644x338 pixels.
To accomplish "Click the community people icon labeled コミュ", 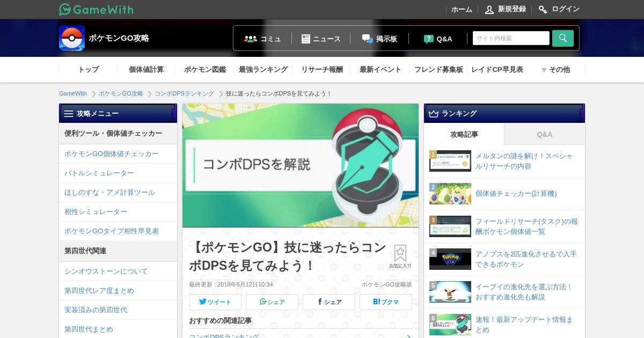I will click(251, 39).
